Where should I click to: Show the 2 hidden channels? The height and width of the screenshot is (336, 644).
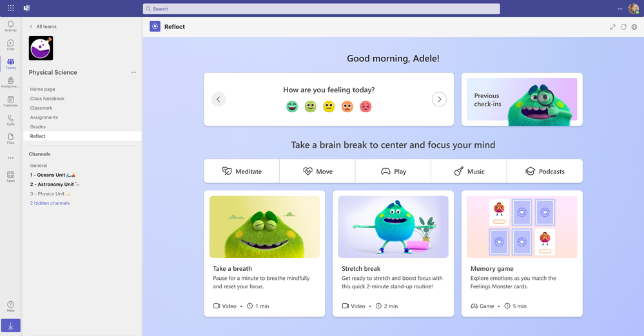pos(50,203)
